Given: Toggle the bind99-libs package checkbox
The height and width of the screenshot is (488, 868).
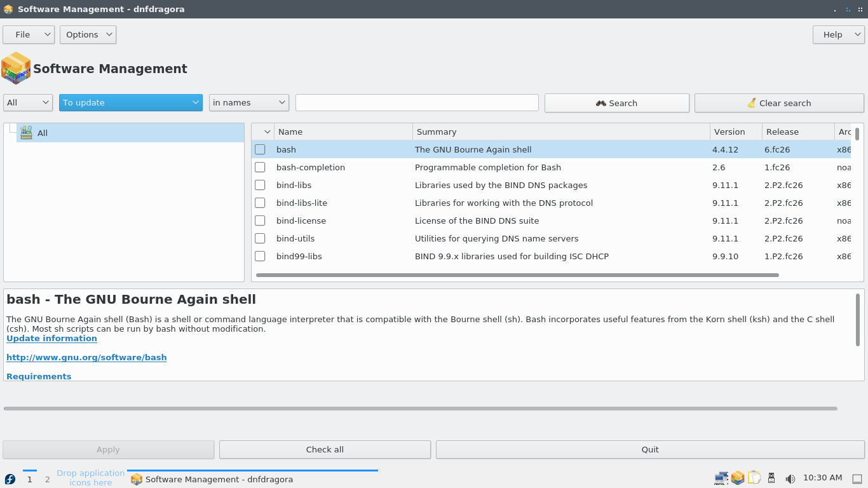Looking at the screenshot, I should pos(260,256).
